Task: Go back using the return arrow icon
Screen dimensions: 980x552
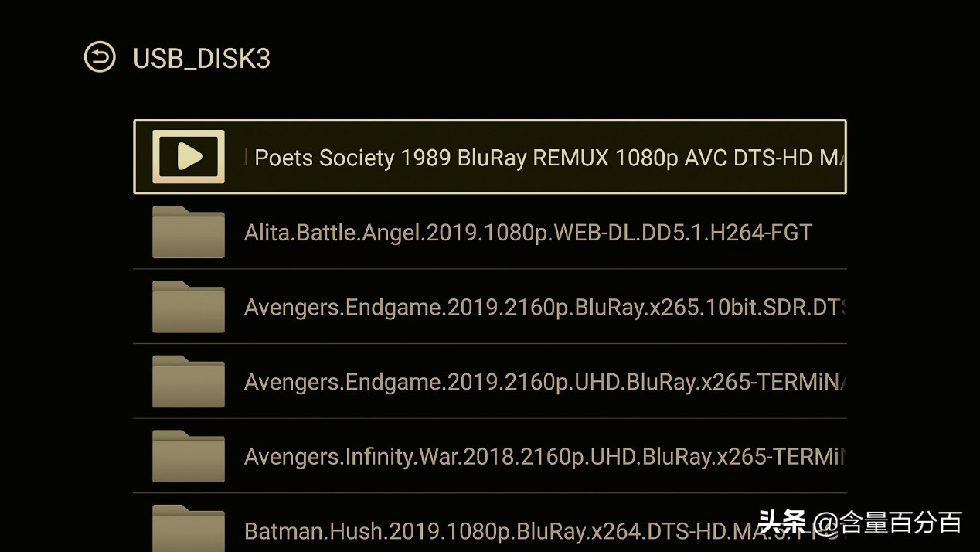Action: click(x=100, y=58)
